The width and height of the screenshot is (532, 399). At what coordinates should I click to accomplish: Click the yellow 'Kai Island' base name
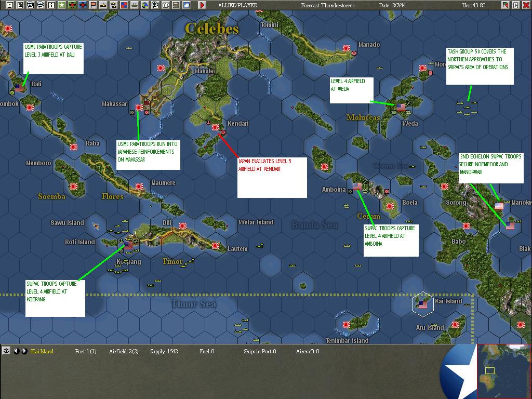click(x=42, y=351)
